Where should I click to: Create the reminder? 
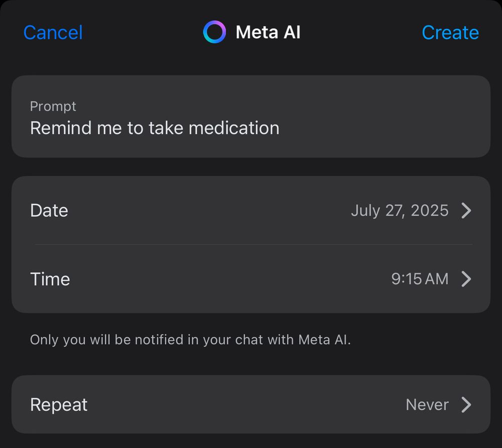450,32
